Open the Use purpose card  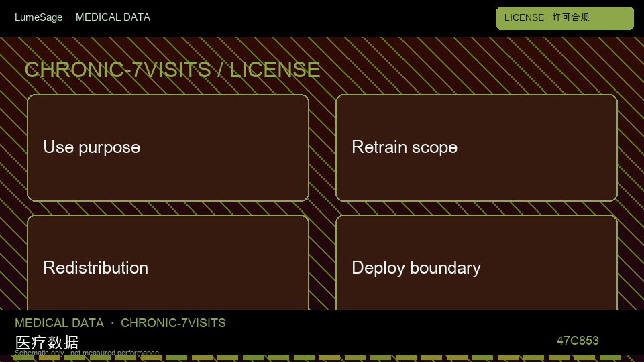coord(168,147)
